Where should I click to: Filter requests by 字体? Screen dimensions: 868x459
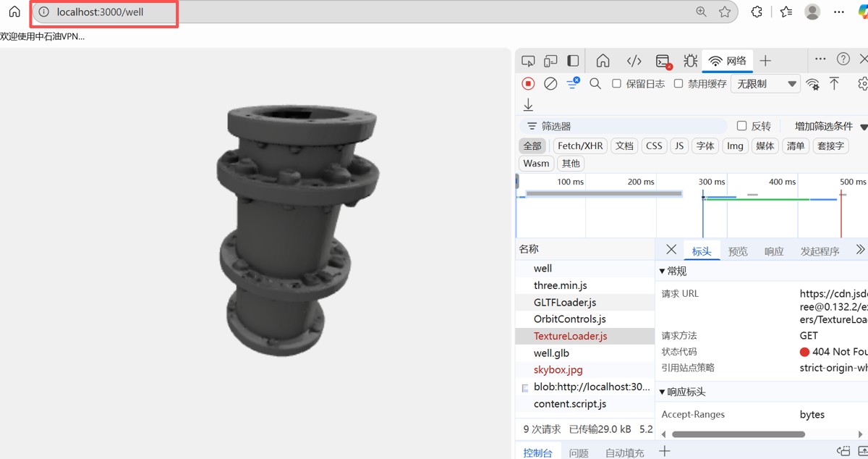705,146
